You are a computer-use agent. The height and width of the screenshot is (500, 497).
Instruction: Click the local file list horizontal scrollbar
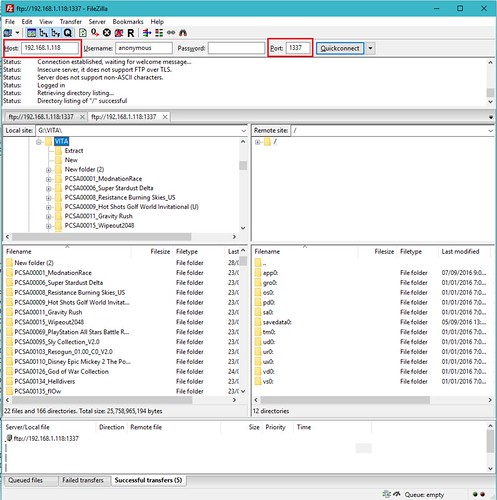102,400
